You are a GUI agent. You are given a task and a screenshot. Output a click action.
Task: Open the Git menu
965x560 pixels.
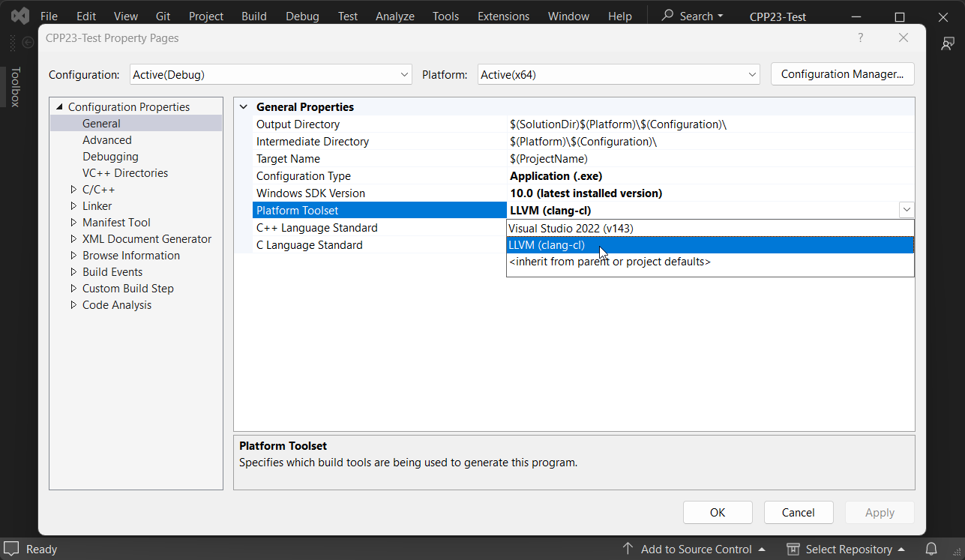(x=163, y=16)
